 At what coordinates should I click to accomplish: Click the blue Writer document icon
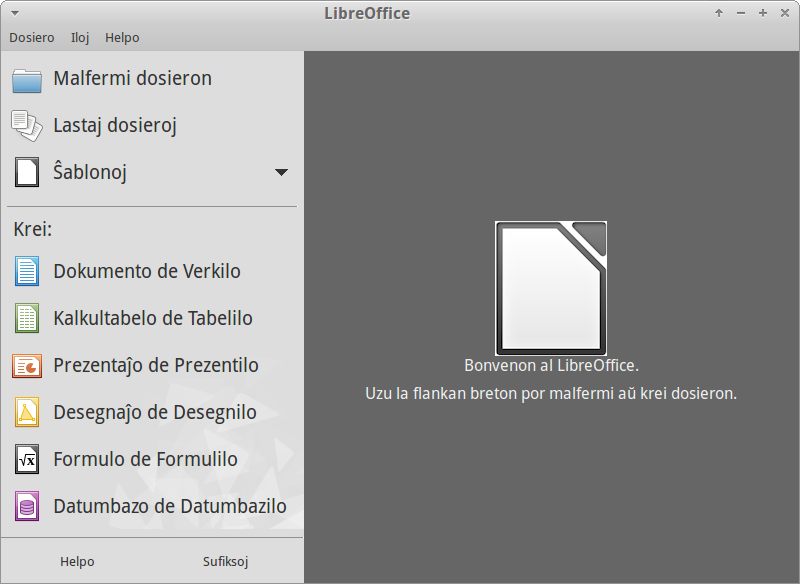(27, 271)
